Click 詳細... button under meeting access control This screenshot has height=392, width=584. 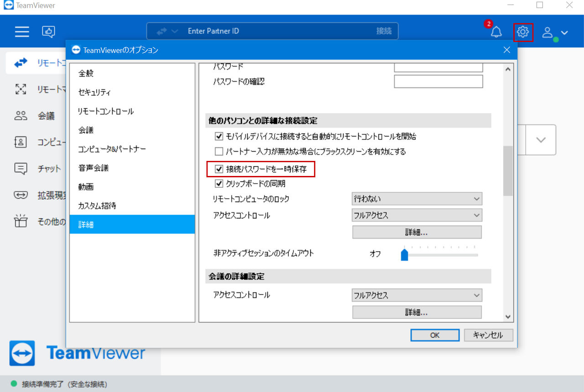pyautogui.click(x=417, y=312)
